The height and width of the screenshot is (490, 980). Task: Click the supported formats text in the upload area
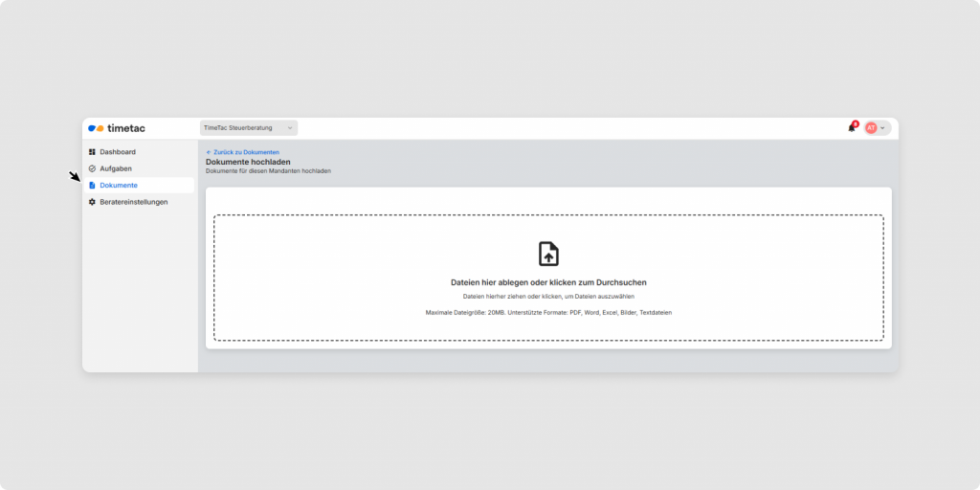pos(548,313)
